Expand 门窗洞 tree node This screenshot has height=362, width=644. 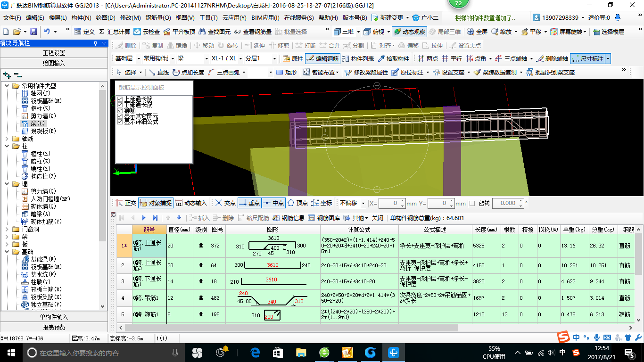[6, 229]
